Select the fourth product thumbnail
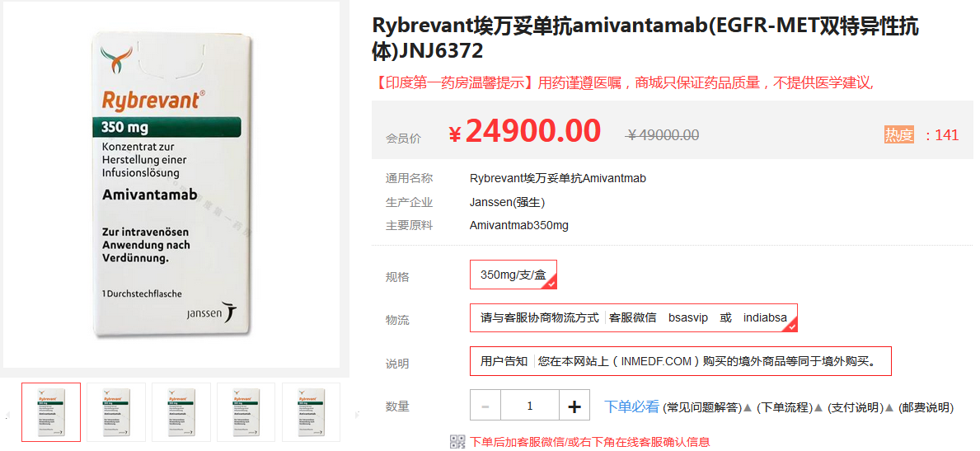The image size is (980, 451). click(x=246, y=411)
